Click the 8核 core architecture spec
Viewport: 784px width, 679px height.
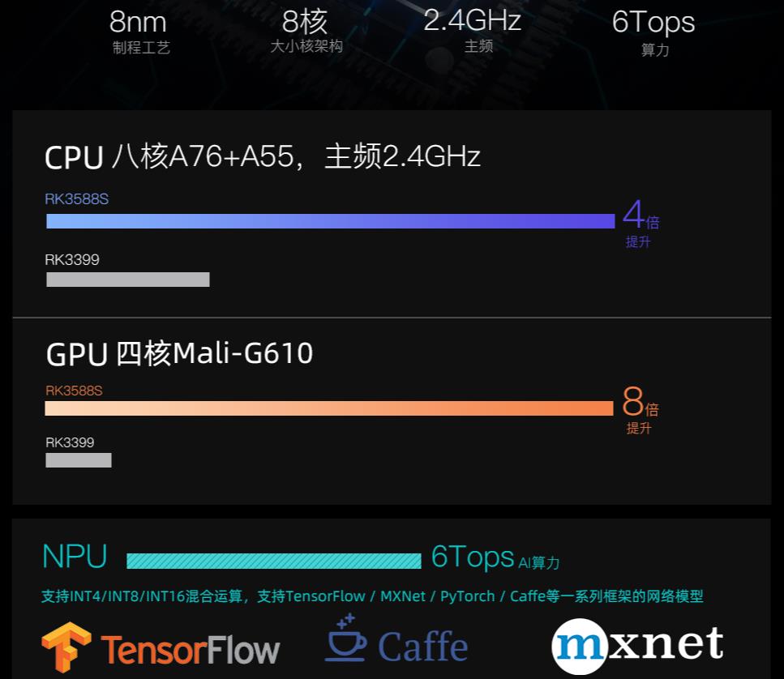tap(306, 31)
